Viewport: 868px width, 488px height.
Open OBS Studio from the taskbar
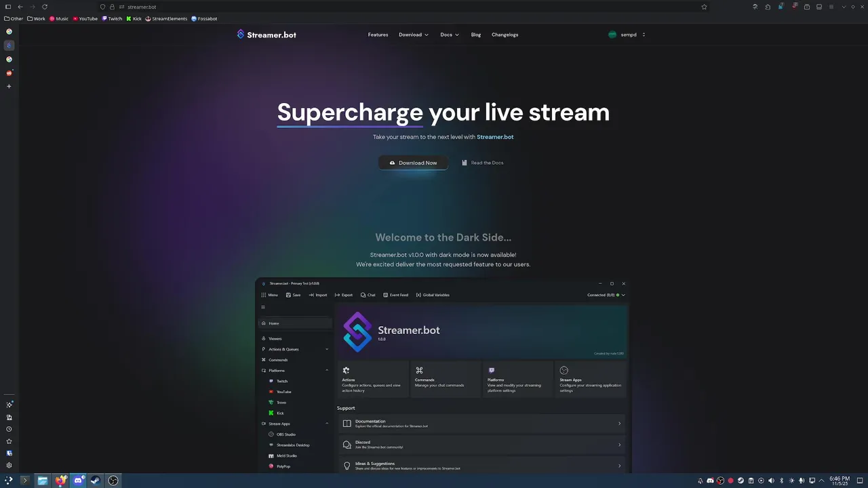point(113,481)
